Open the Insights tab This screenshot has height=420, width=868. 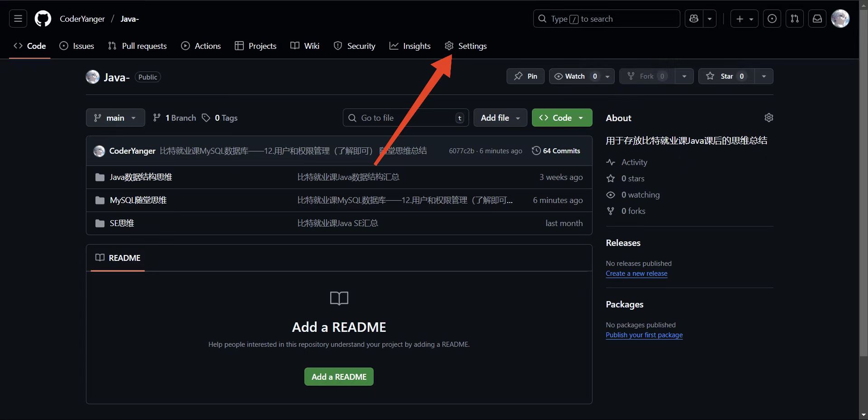[410, 46]
